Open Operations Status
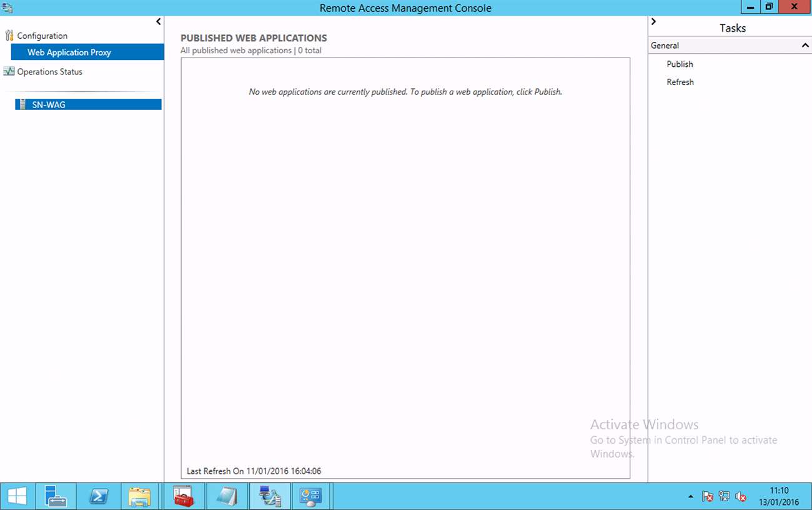 tap(49, 71)
